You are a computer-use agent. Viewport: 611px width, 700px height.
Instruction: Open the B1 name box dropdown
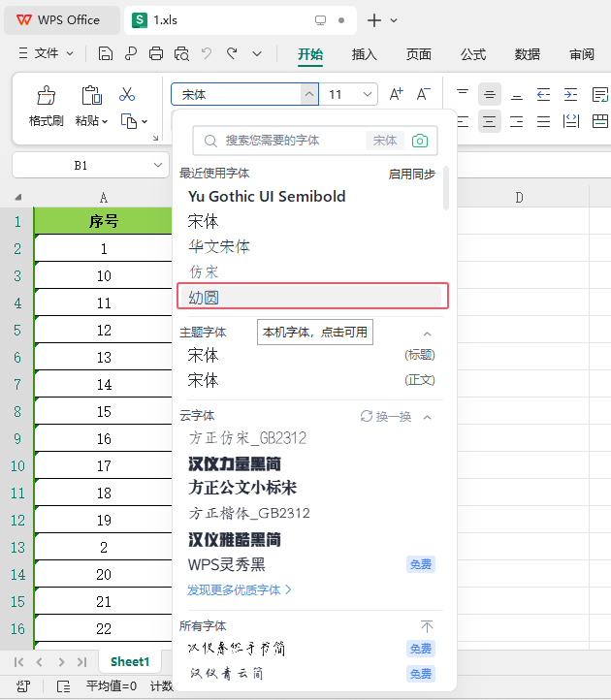[x=158, y=165]
